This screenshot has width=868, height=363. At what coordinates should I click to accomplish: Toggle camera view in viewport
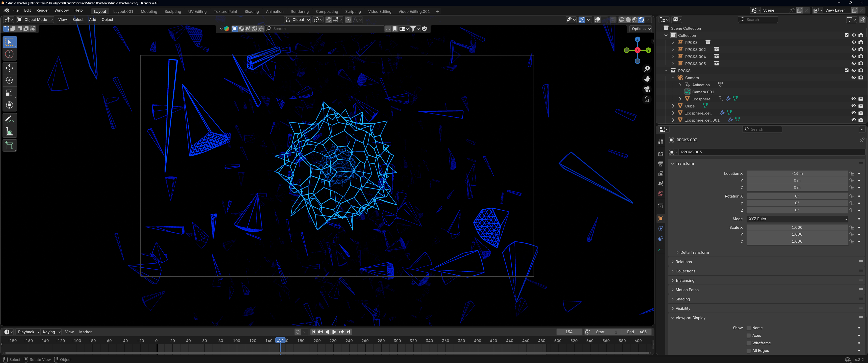[647, 89]
